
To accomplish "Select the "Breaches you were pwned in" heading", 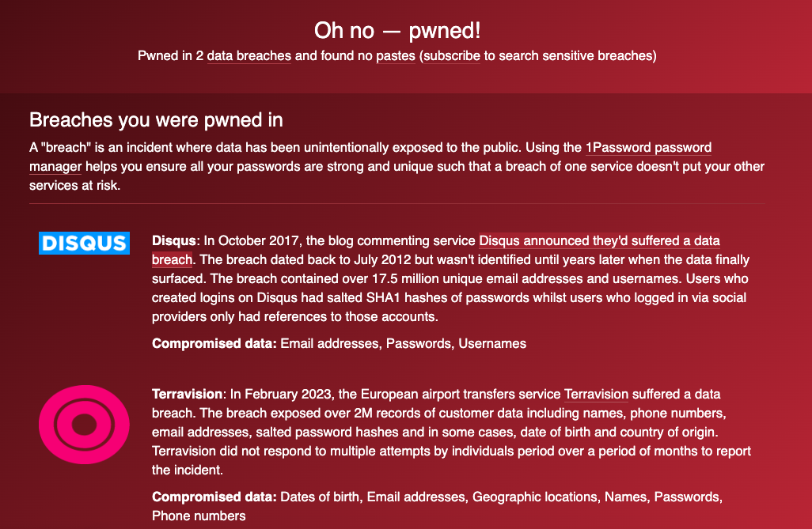I will pos(156,120).
